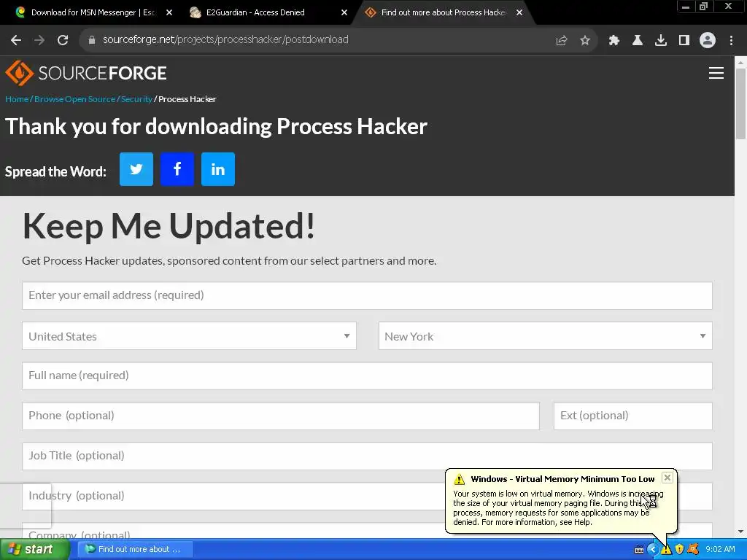The image size is (747, 560).
Task: Open the profile avatar icon
Action: [708, 40]
